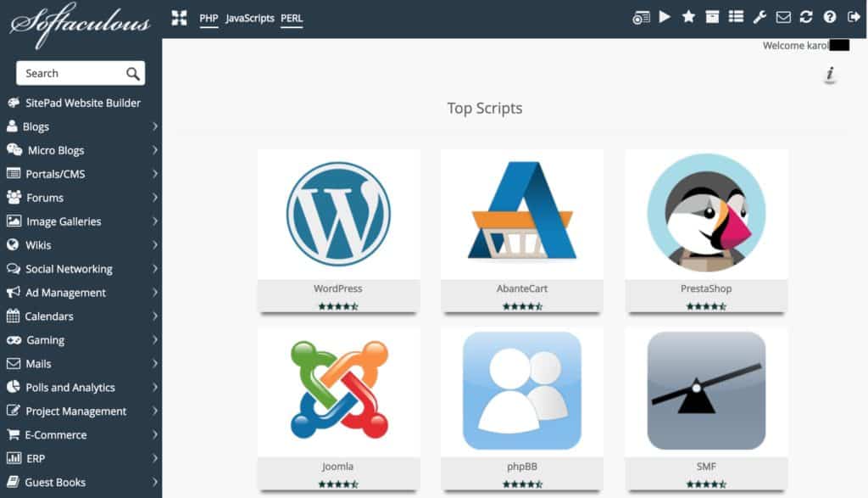This screenshot has height=498, width=868.
Task: Click the Search input field
Action: pos(72,73)
